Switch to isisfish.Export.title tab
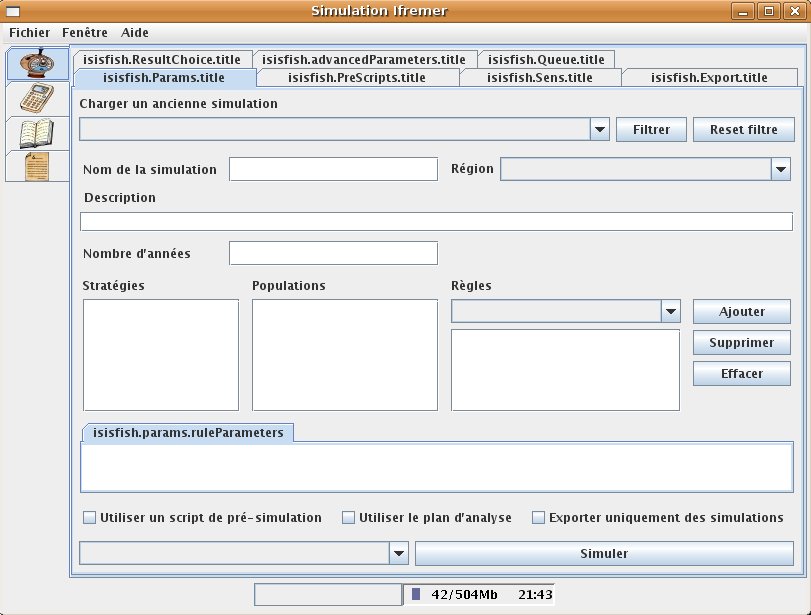 tap(709, 78)
